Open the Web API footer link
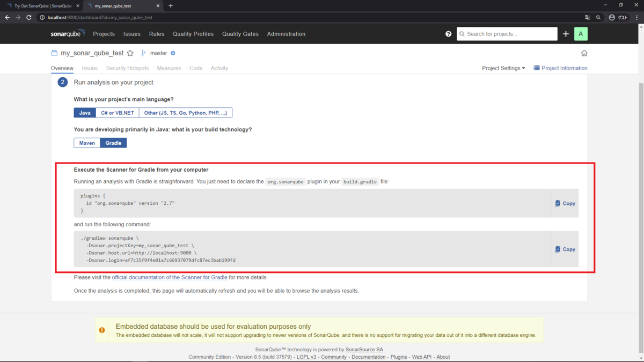644x362 pixels. coord(422,357)
